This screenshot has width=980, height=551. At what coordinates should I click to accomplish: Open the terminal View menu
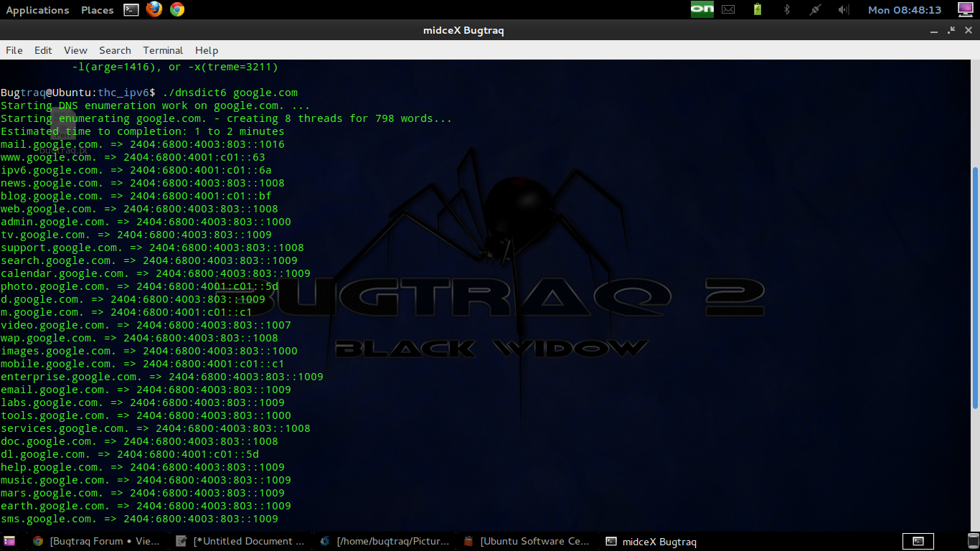pyautogui.click(x=75, y=50)
